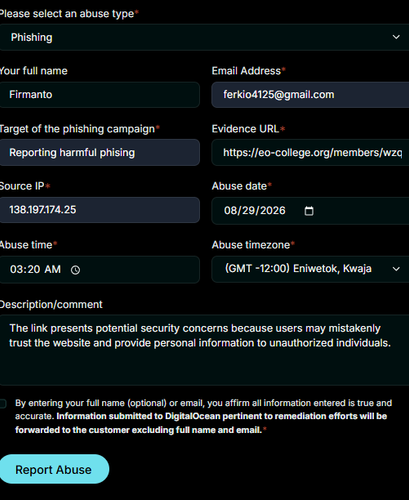Click the 'Description/comment' label

pos(51,304)
